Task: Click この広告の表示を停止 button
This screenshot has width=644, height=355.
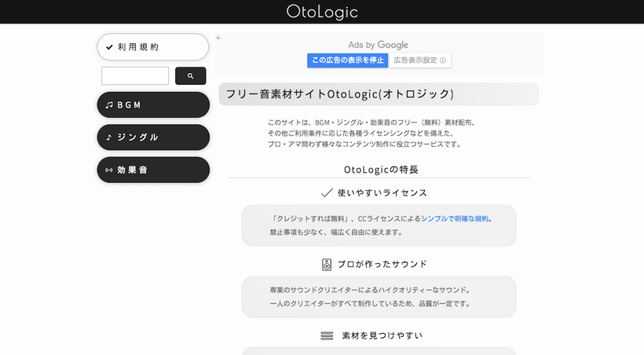Action: pos(347,60)
